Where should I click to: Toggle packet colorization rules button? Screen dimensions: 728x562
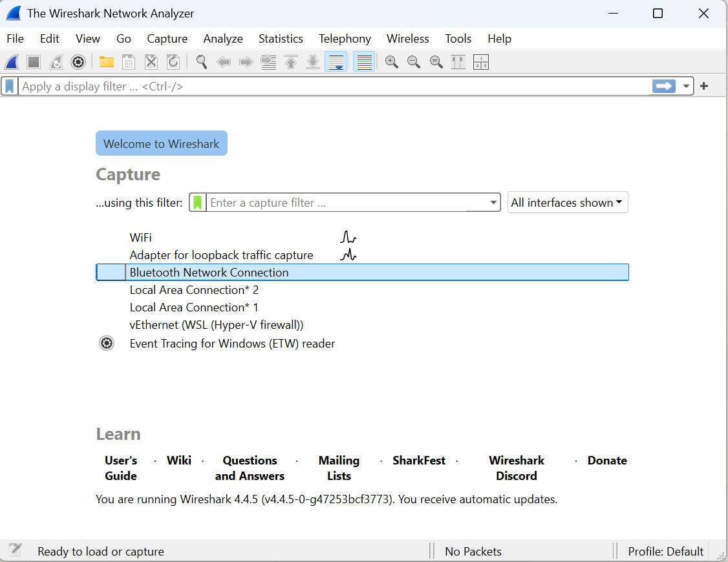364,62
